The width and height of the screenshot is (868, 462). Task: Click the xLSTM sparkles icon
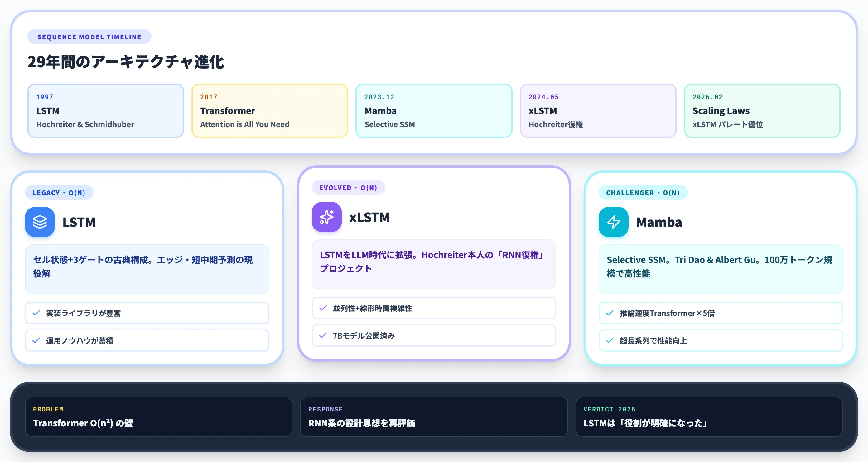point(326,217)
